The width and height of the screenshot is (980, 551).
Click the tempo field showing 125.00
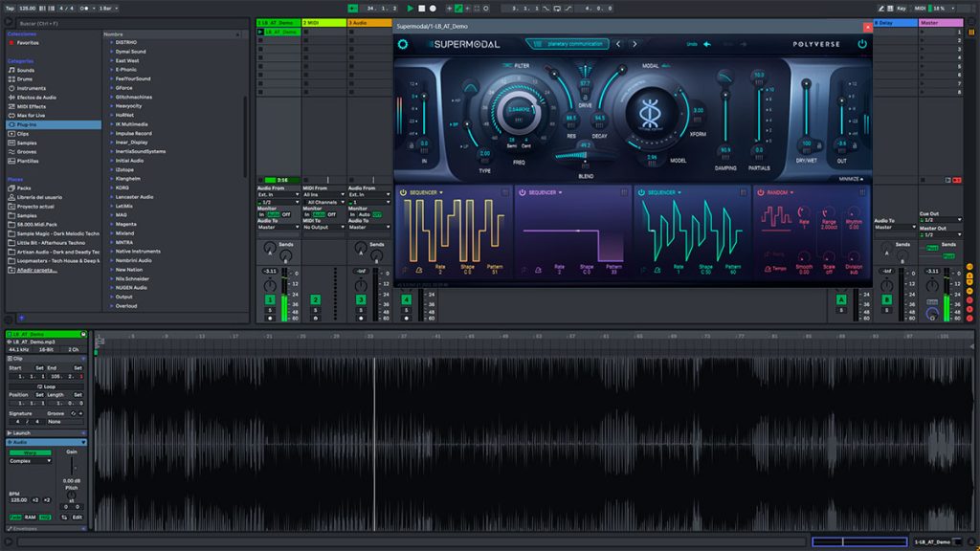coord(27,9)
